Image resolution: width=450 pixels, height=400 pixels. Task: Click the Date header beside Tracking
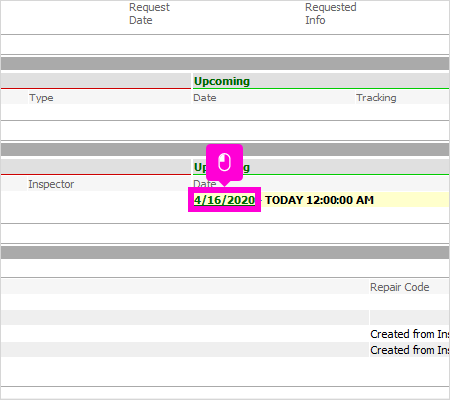pos(205,98)
